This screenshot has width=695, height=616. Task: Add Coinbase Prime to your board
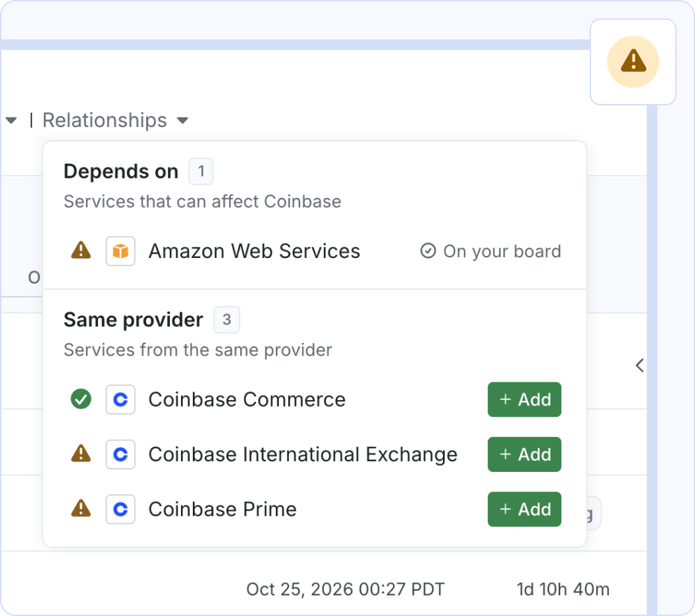(525, 509)
